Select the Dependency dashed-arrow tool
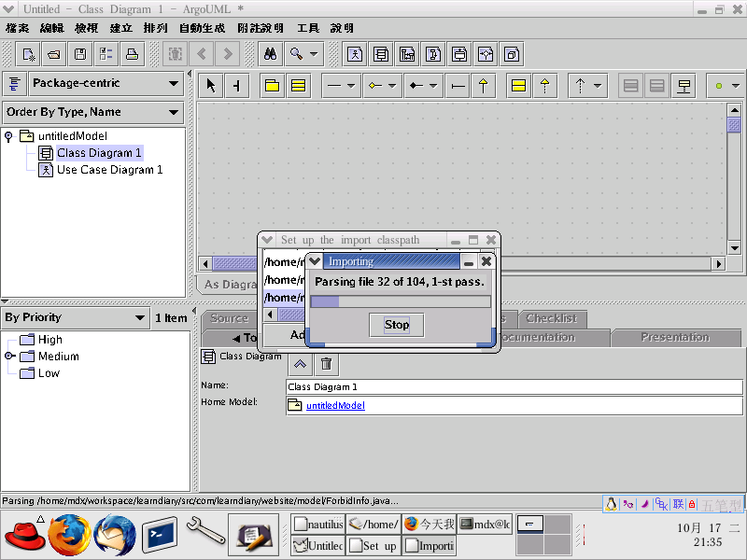 click(580, 86)
